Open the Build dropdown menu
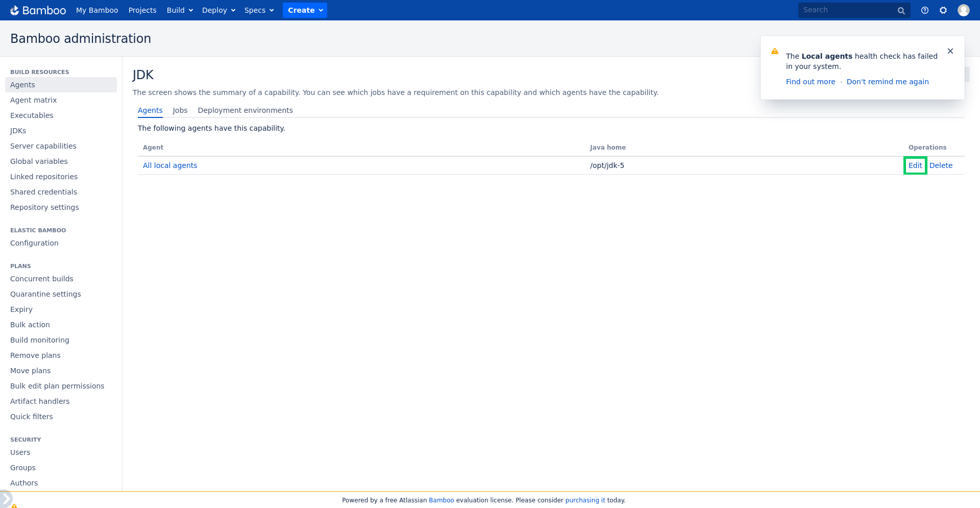Screen dimensions: 980x508 pyautogui.click(x=180, y=10)
